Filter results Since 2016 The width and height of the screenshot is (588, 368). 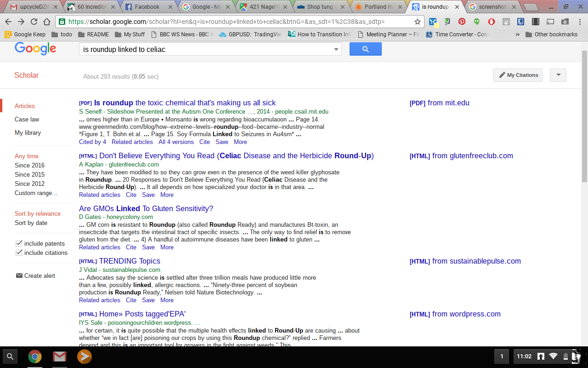click(x=29, y=165)
